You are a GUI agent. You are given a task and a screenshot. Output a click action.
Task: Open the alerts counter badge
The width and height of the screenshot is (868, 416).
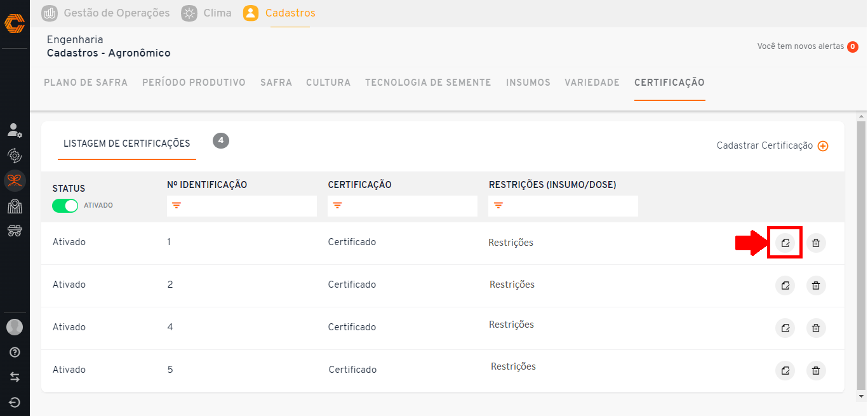click(x=853, y=46)
